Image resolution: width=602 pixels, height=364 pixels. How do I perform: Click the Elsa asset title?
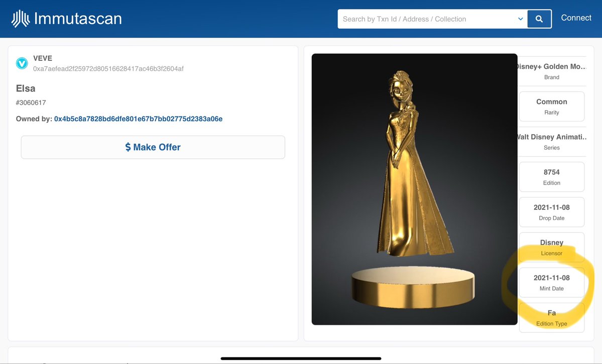(25, 88)
